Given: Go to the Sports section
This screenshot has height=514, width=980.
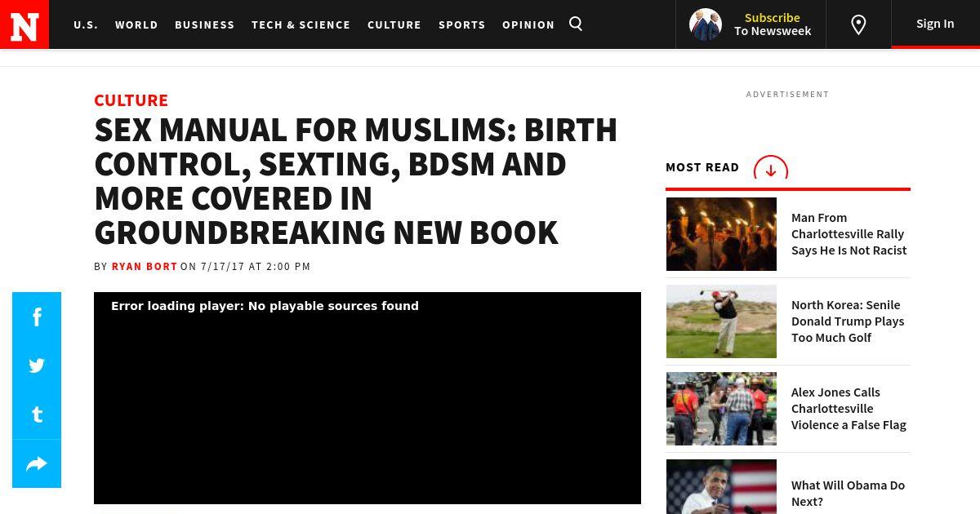Looking at the screenshot, I should tap(462, 24).
